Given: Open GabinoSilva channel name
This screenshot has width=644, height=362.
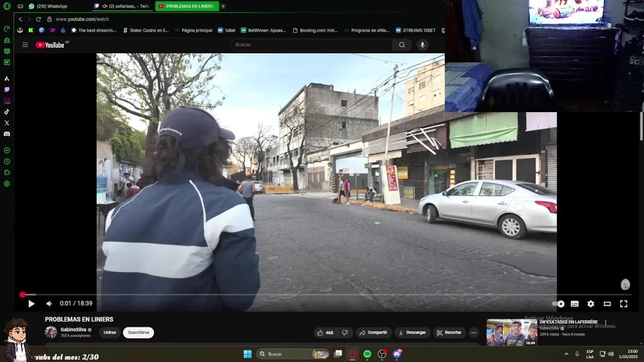Looking at the screenshot, I should [73, 330].
